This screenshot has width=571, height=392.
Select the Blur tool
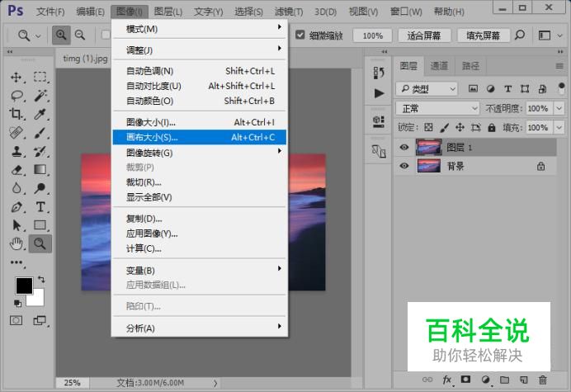tap(17, 188)
